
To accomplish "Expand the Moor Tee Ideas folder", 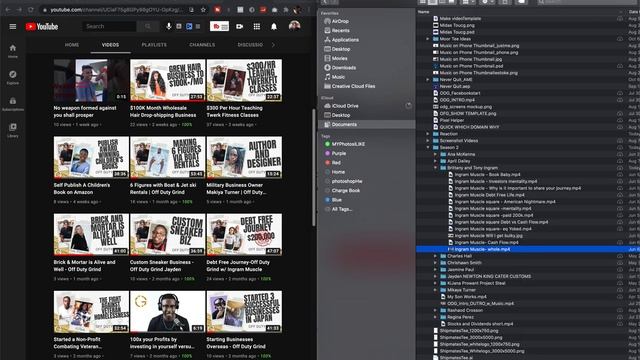I will click(x=428, y=39).
